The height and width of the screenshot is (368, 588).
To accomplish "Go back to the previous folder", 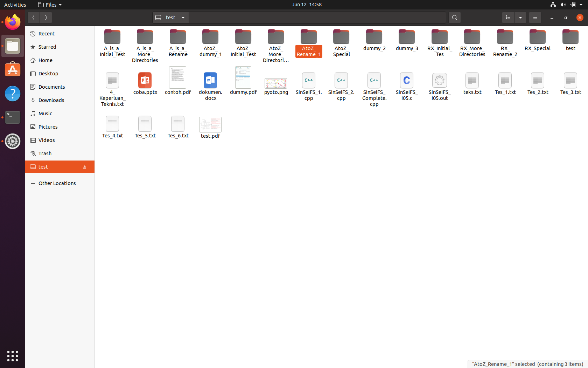I will [34, 18].
